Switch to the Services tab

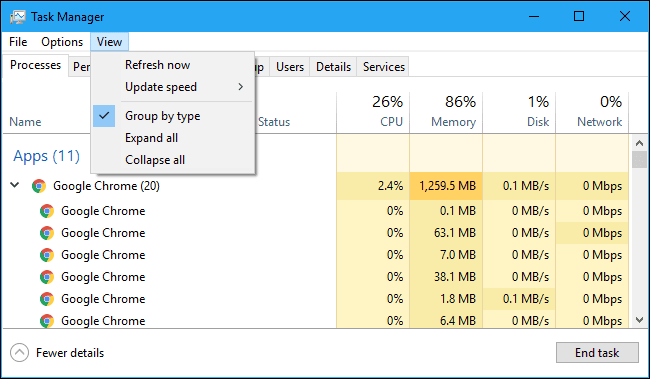[384, 67]
